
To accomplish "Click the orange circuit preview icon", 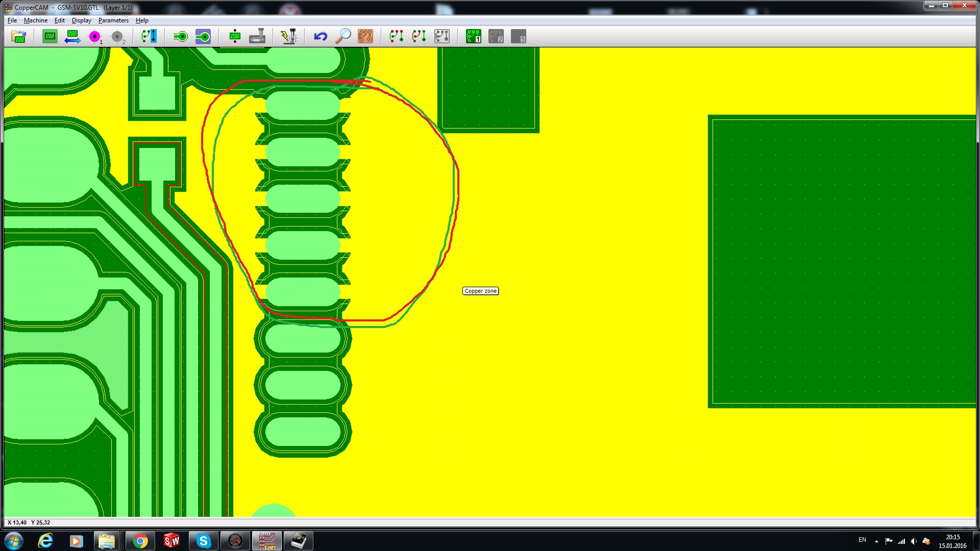I will pos(365,37).
